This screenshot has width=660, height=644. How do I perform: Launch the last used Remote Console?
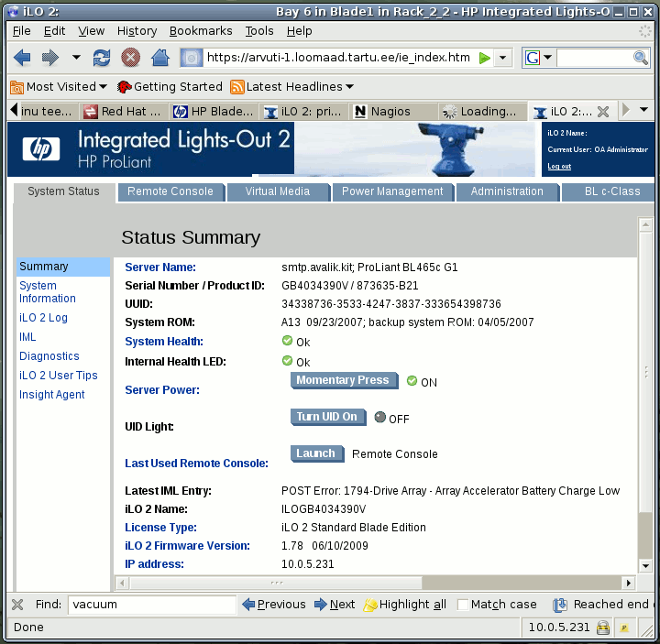317,453
